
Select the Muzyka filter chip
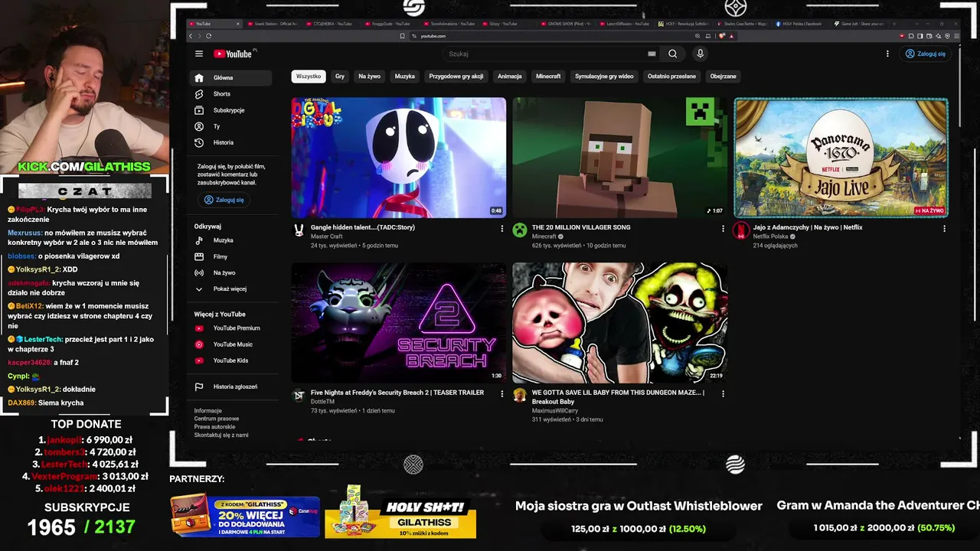point(405,77)
